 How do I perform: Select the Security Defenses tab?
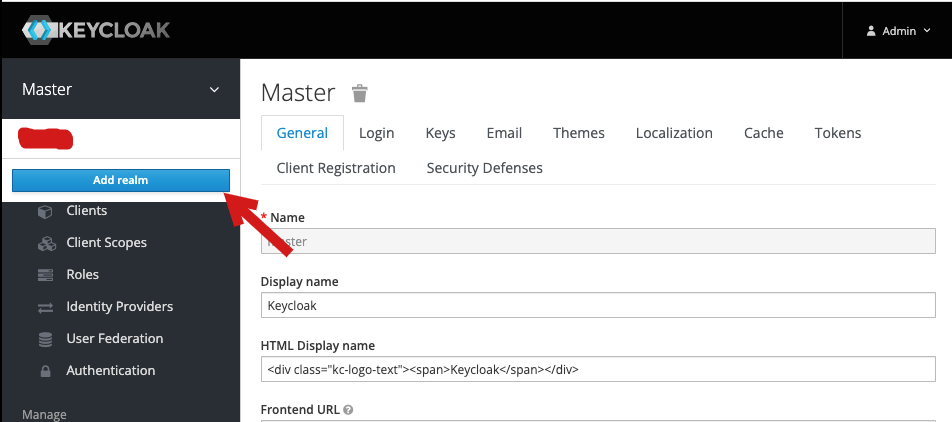(484, 168)
